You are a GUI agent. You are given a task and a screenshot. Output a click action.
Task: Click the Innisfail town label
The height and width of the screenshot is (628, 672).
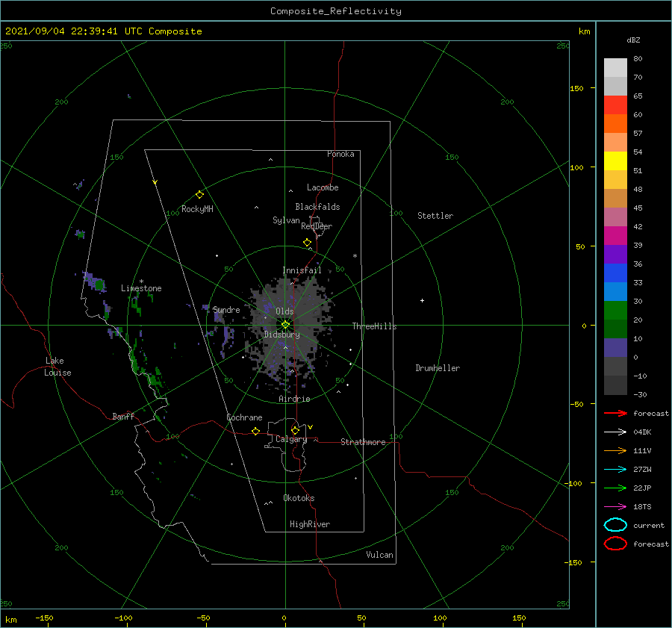click(x=302, y=270)
